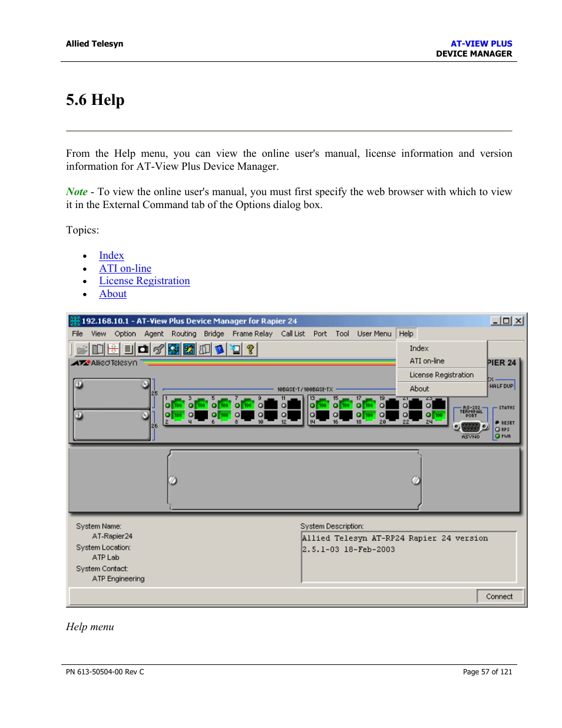Select port 13 on the switch
Image resolution: width=562 pixels, height=728 pixels.
pos(323,405)
